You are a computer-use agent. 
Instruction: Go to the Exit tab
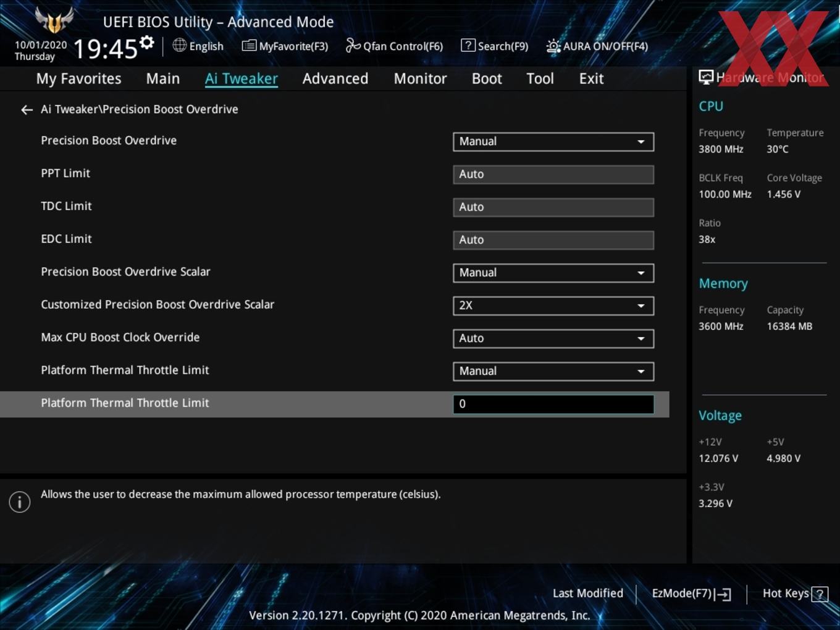591,78
